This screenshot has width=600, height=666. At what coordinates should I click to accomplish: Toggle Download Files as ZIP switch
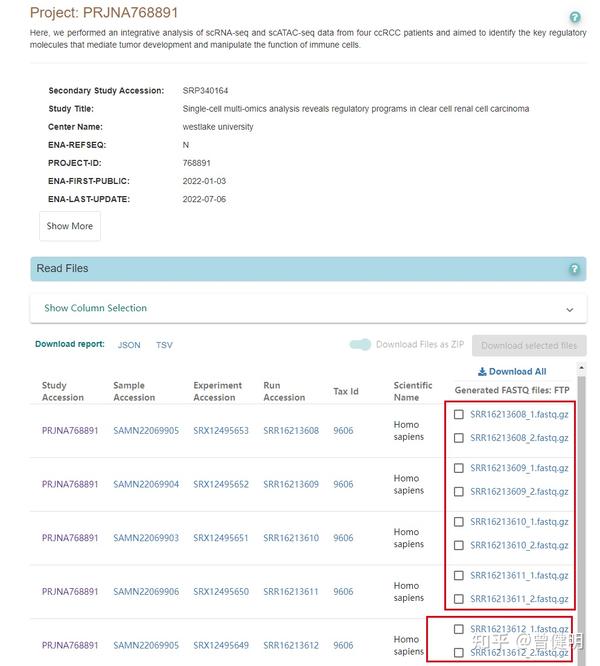[x=360, y=344]
